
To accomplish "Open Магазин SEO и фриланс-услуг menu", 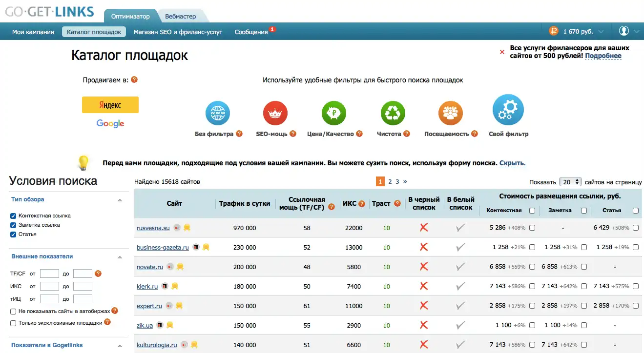I will [x=178, y=32].
